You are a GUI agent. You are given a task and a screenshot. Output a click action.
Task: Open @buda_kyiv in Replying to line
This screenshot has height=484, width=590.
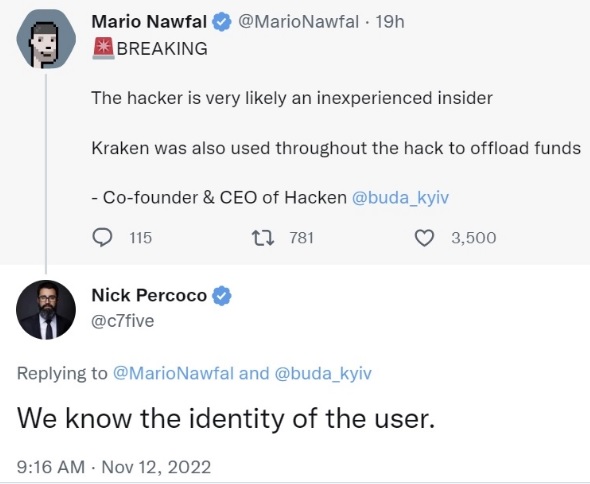coord(323,373)
